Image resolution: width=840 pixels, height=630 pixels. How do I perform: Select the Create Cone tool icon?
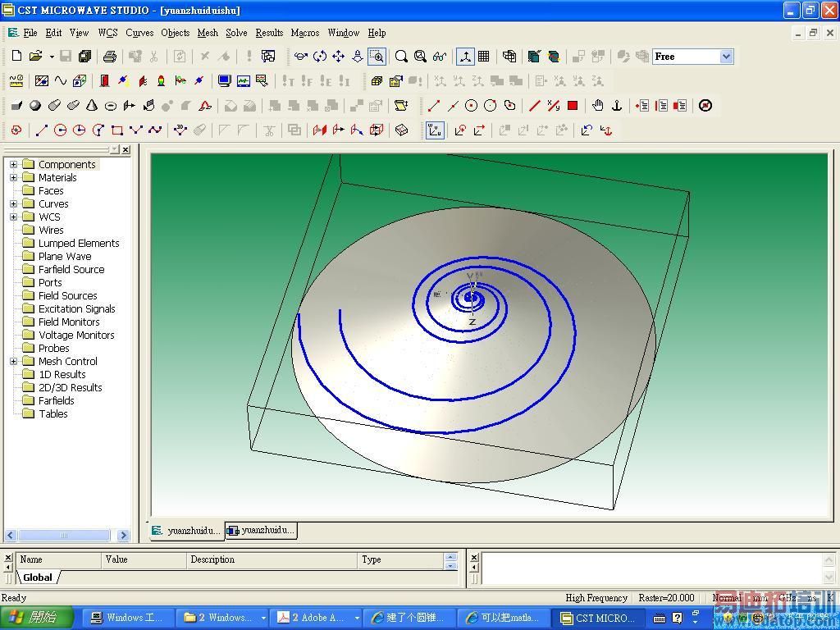pos(92,106)
